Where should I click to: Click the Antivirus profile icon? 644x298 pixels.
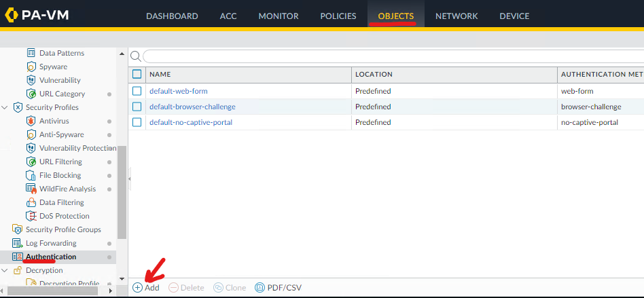click(x=31, y=121)
